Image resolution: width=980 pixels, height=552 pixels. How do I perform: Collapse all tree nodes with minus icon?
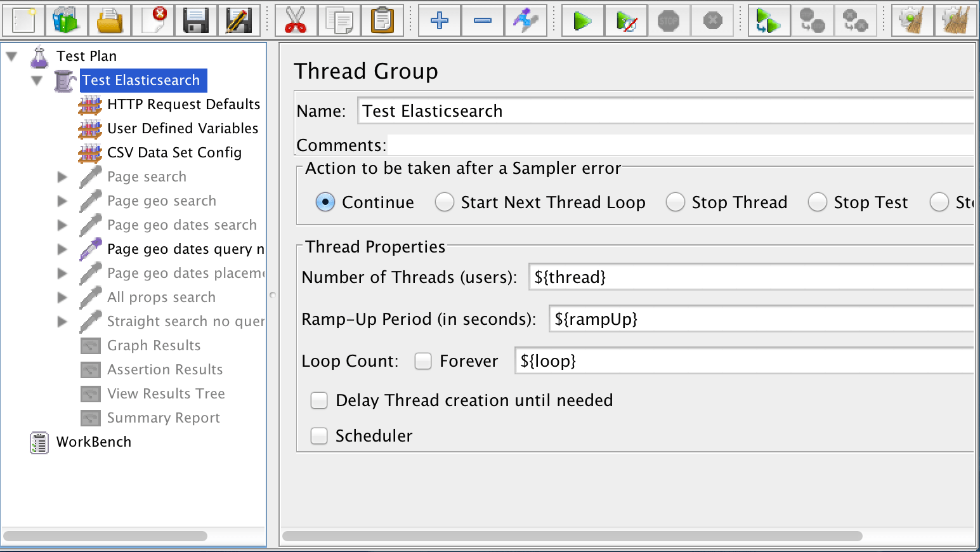pyautogui.click(x=482, y=20)
